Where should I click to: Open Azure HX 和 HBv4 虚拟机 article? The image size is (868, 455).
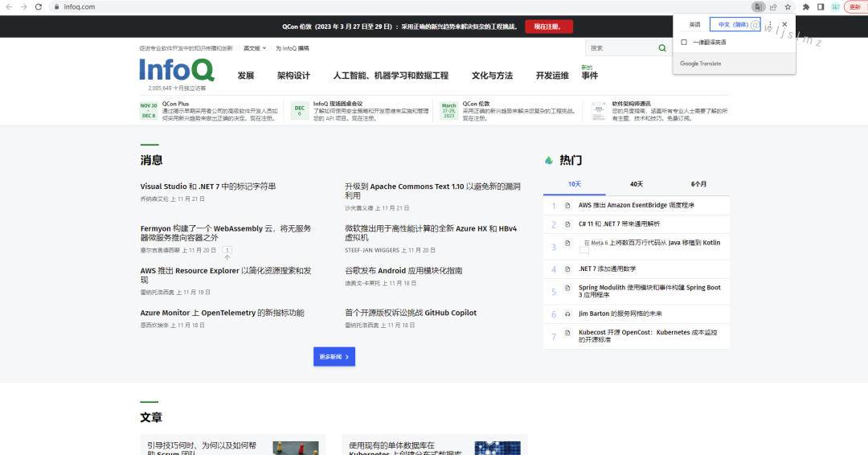(x=431, y=233)
